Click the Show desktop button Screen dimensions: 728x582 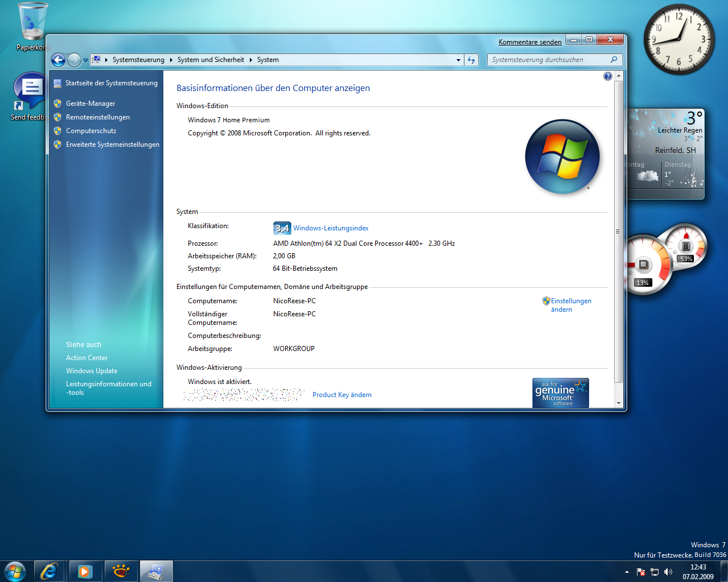coord(724,571)
